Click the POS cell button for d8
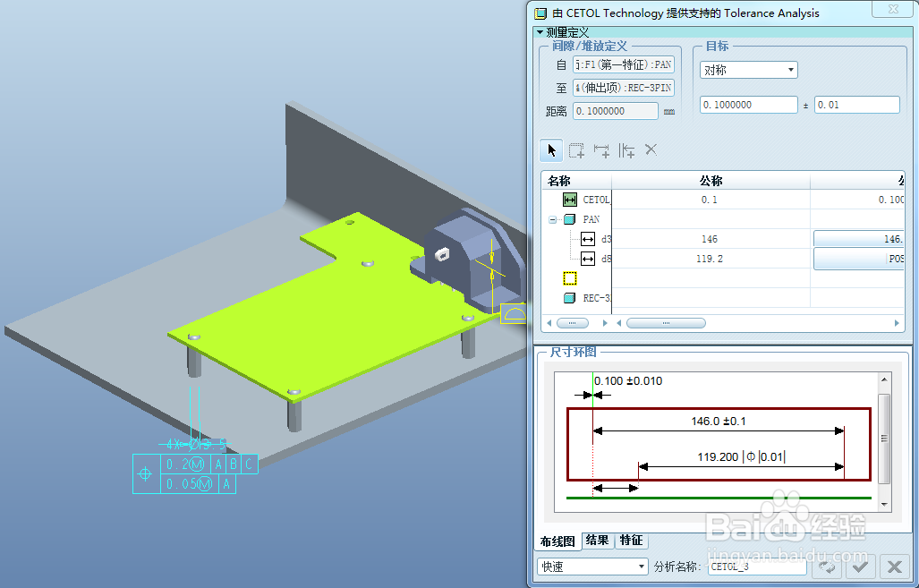This screenshot has height=588, width=919. tap(859, 259)
